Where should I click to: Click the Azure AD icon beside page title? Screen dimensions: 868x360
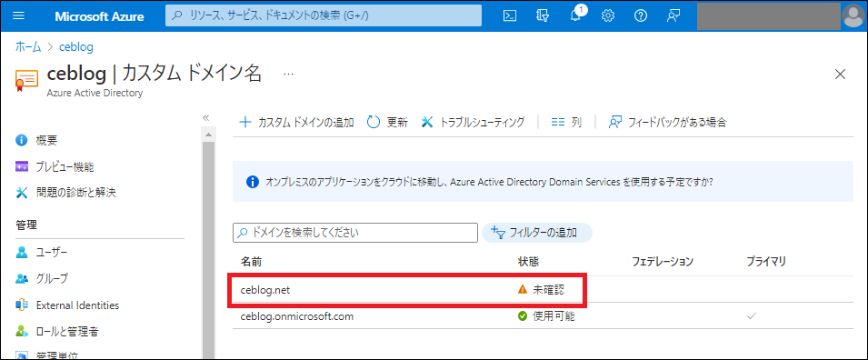click(26, 81)
